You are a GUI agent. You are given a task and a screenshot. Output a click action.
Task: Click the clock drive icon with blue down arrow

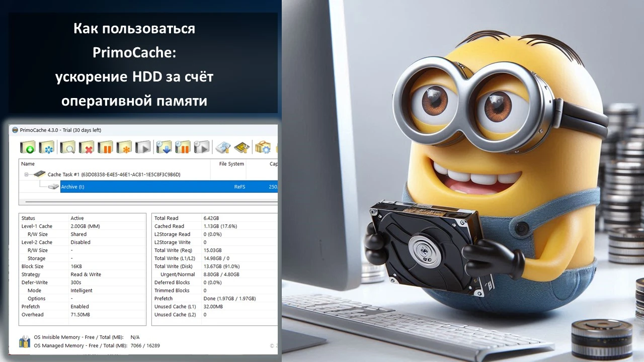coord(164,147)
